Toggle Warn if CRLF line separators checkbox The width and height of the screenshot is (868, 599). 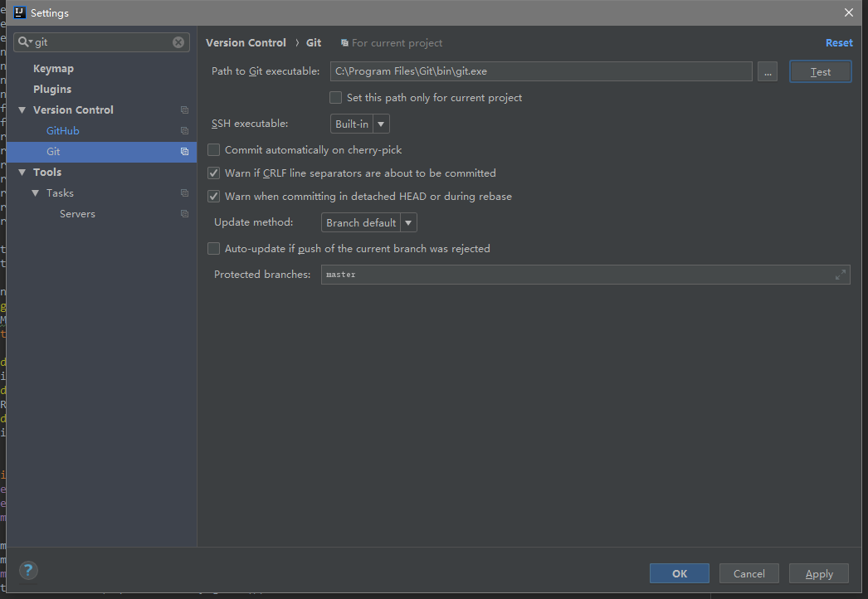[214, 173]
